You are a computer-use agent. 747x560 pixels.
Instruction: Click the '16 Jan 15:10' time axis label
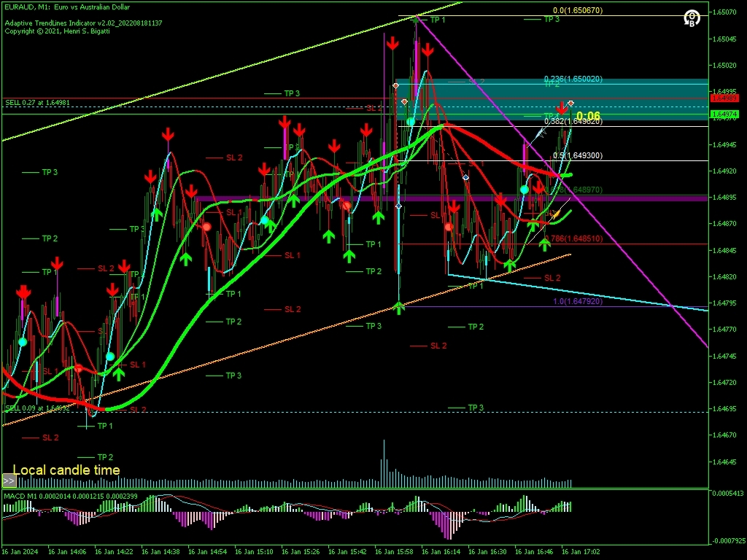tap(254, 552)
